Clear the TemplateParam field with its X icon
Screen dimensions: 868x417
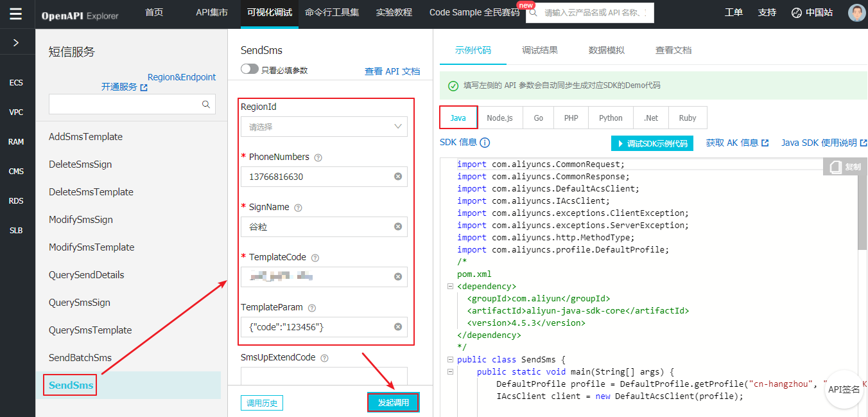click(x=398, y=327)
